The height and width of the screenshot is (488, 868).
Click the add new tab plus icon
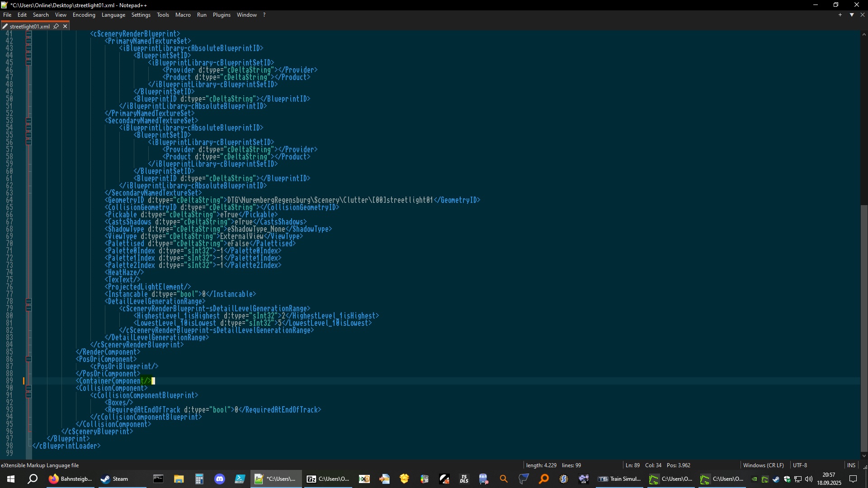pos(840,15)
